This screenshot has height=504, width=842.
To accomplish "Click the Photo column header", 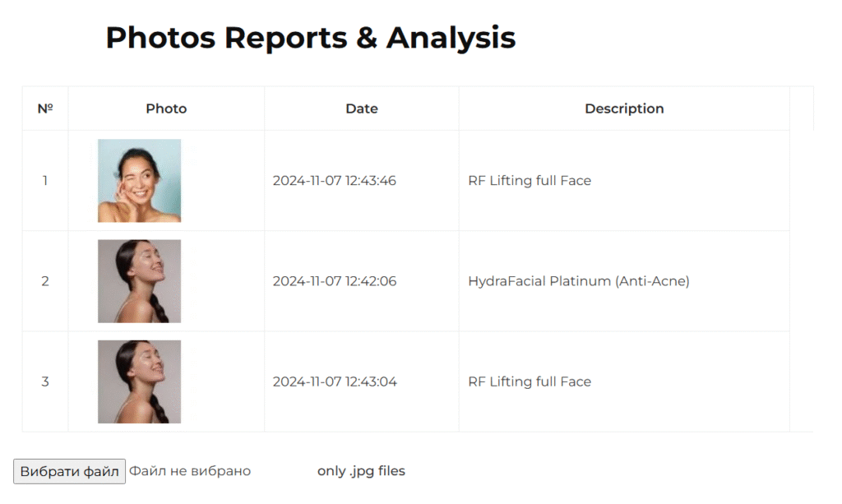I will [x=166, y=109].
